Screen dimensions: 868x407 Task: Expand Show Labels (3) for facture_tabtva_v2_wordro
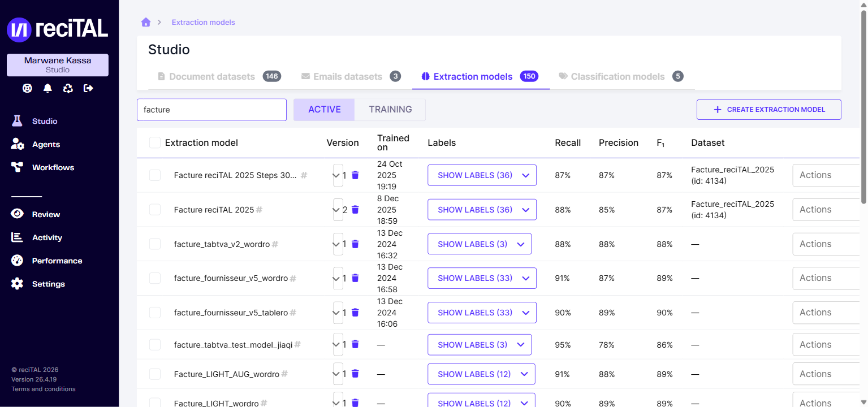click(480, 244)
